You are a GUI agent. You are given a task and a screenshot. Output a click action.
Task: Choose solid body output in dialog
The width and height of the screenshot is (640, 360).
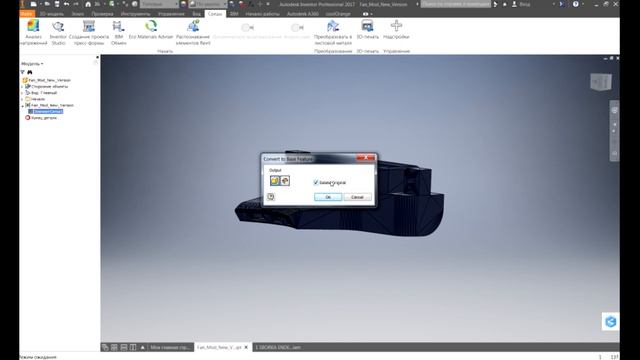pyautogui.click(x=275, y=180)
